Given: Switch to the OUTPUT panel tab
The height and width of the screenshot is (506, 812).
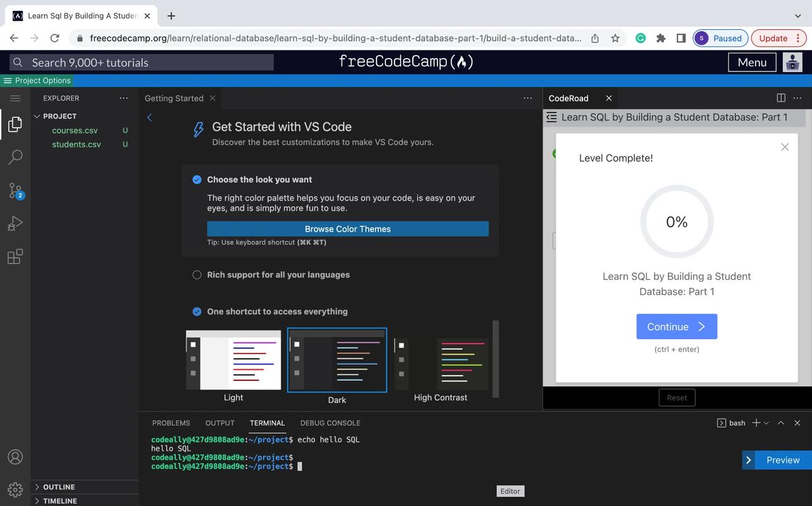Looking at the screenshot, I should pyautogui.click(x=220, y=423).
